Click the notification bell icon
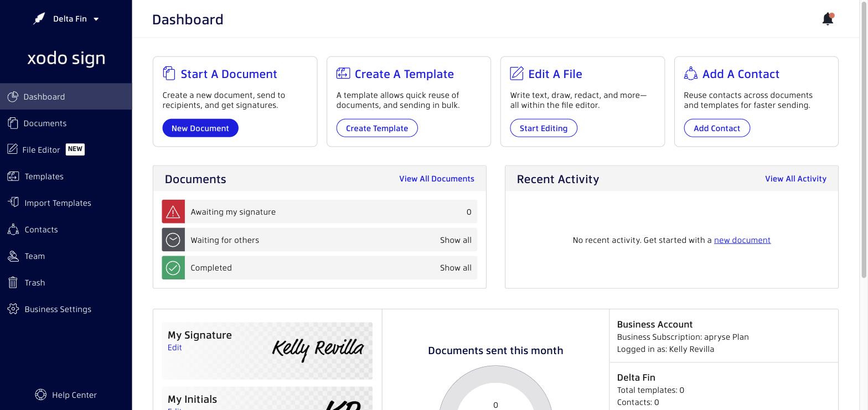 click(x=828, y=19)
